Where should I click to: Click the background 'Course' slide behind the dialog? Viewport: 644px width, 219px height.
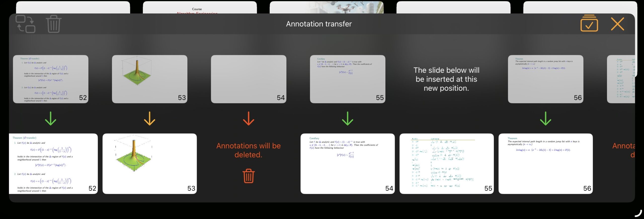pyautogui.click(x=200, y=7)
